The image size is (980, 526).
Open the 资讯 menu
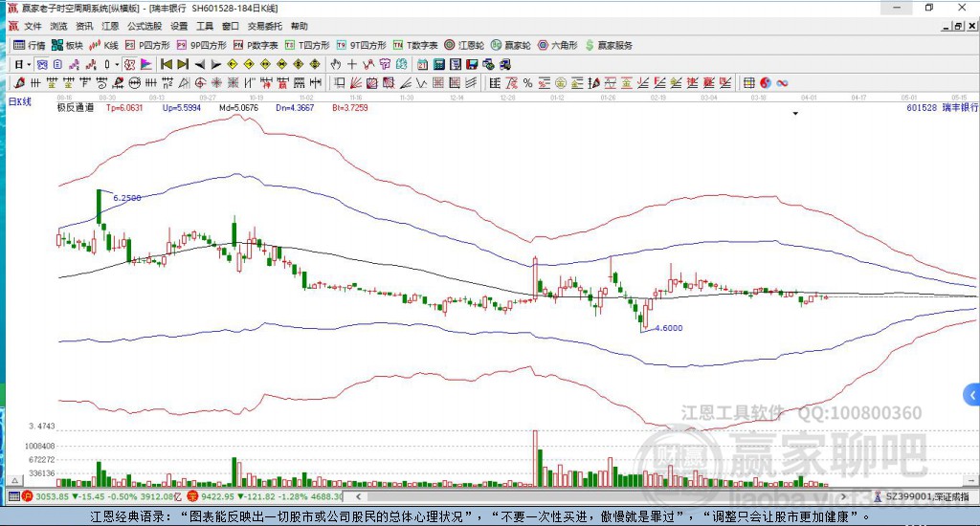coord(84,26)
